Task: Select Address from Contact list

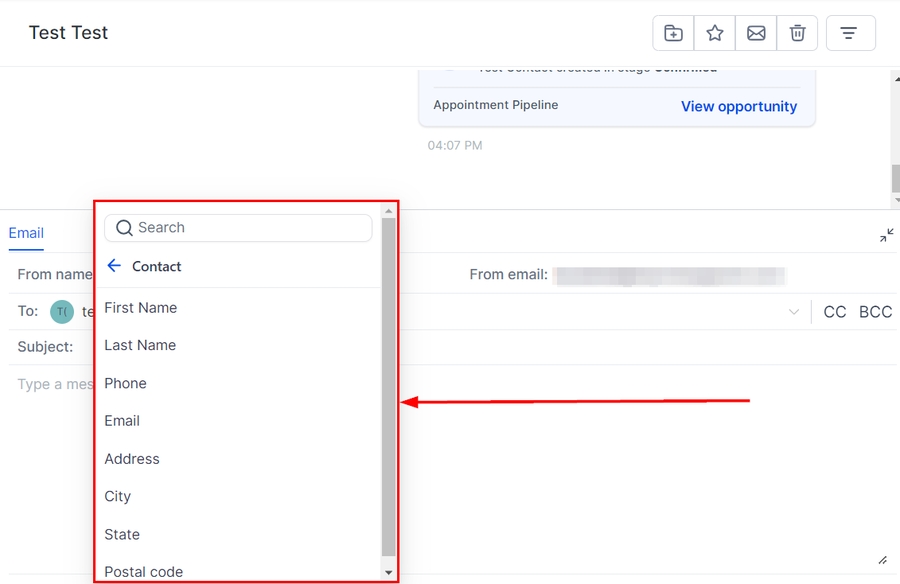Action: click(x=132, y=459)
